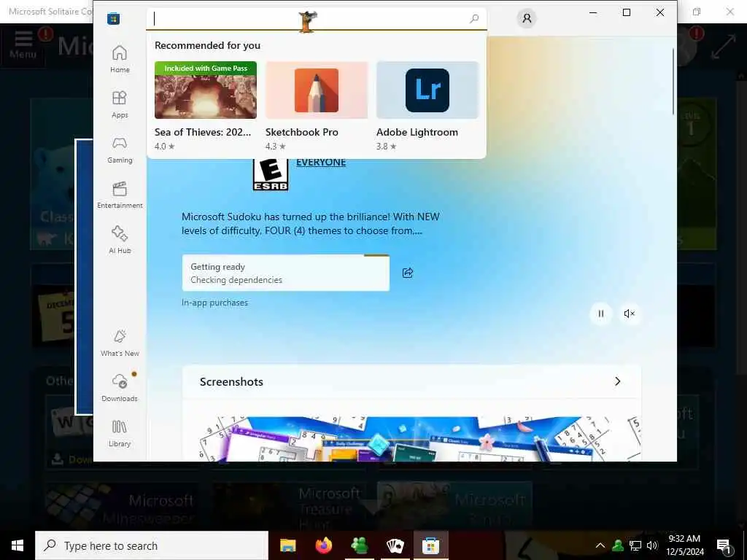This screenshot has height=560, width=747.
Task: Open the Sketchbook Pro recommendation
Action: tap(317, 106)
